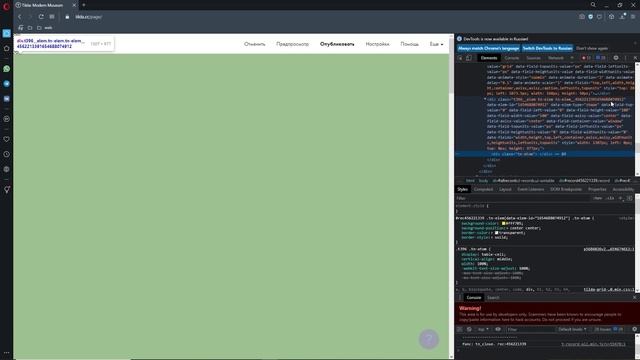Open DevTools more options menu

point(625,58)
